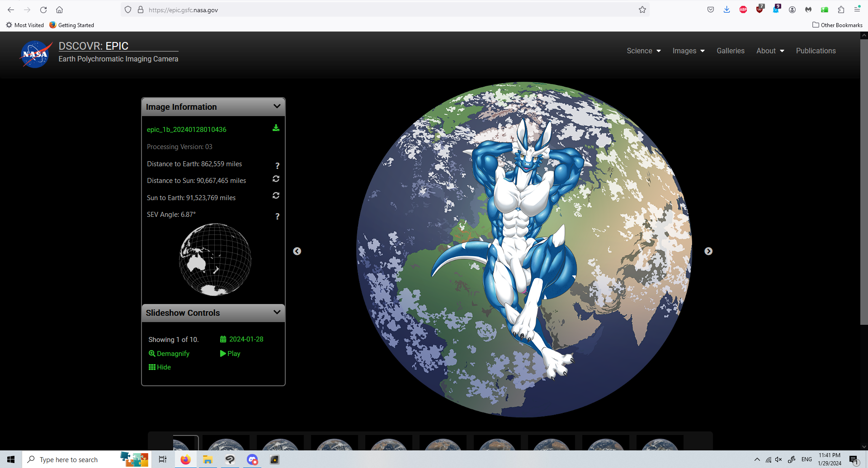
Task: Show help for Distance to Earth
Action: tap(277, 165)
